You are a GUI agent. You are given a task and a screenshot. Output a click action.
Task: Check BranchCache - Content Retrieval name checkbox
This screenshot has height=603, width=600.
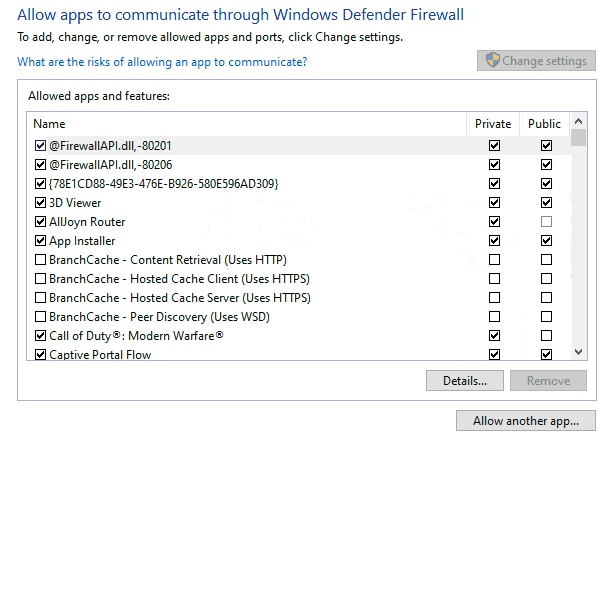[40, 260]
